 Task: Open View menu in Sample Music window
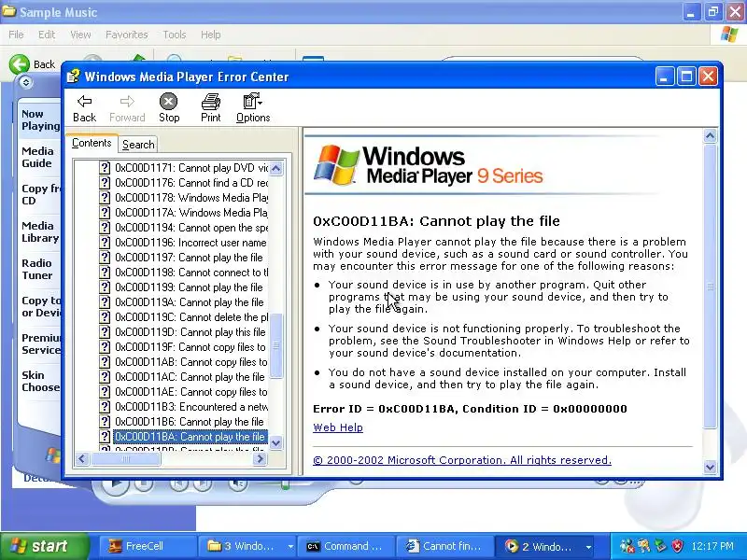[x=80, y=35]
